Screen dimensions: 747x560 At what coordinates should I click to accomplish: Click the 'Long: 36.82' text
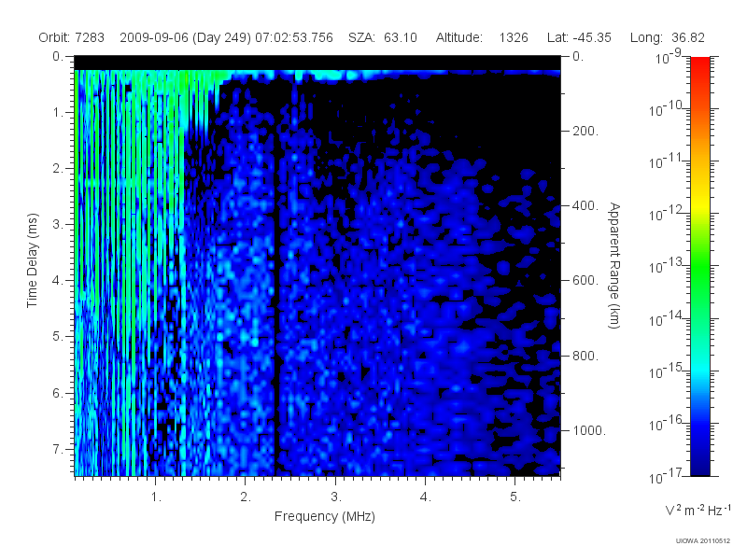[x=667, y=37]
